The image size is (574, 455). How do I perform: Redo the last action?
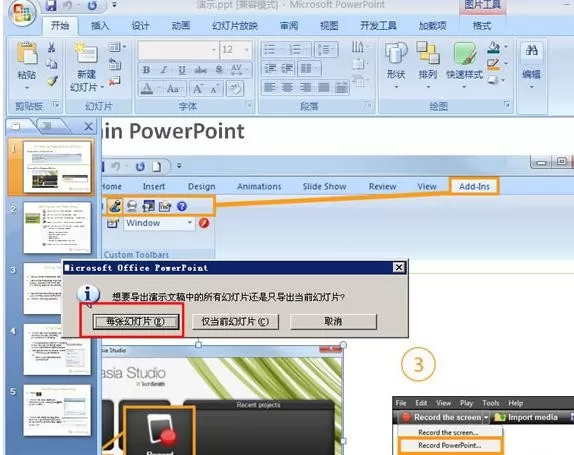[x=92, y=5]
